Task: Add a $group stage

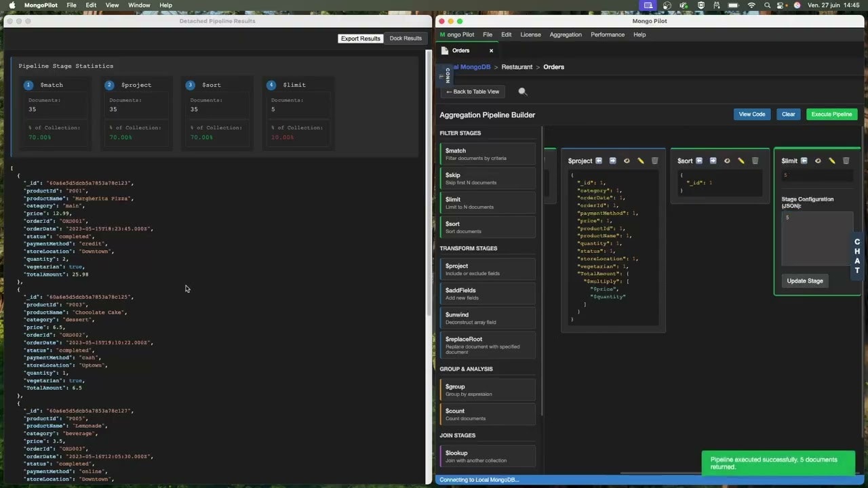Action: 488,390
